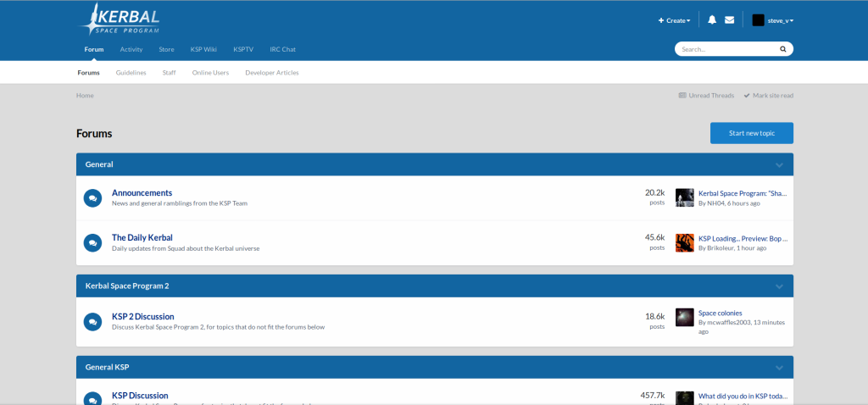Click the General KSP header title

pyautogui.click(x=108, y=367)
